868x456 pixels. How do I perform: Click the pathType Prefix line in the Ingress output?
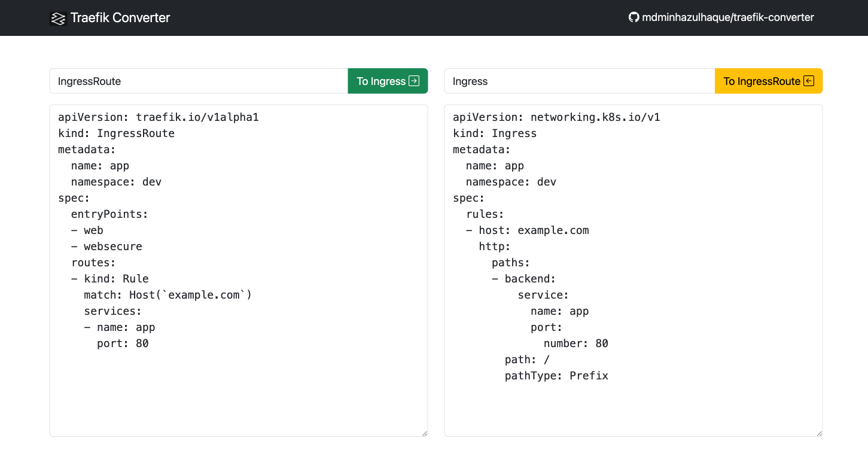[556, 375]
